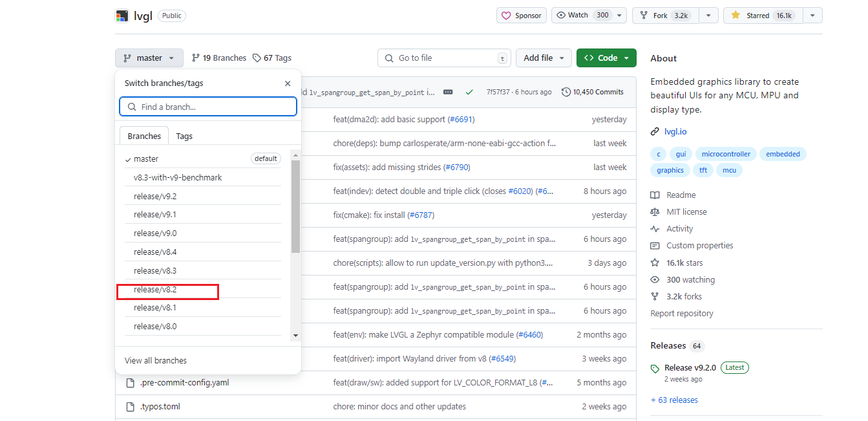Open the .pre-commit-config.yaml file
This screenshot has width=868, height=421.
point(184,383)
